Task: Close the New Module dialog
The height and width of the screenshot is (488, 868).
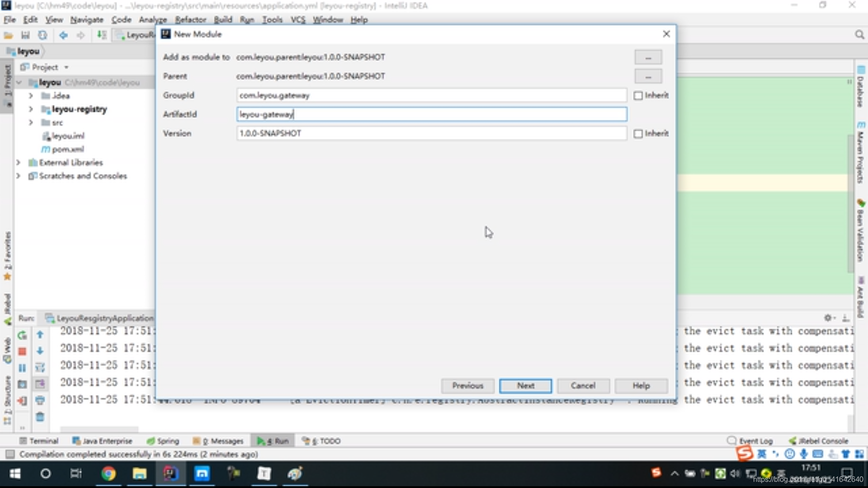Action: pos(666,34)
